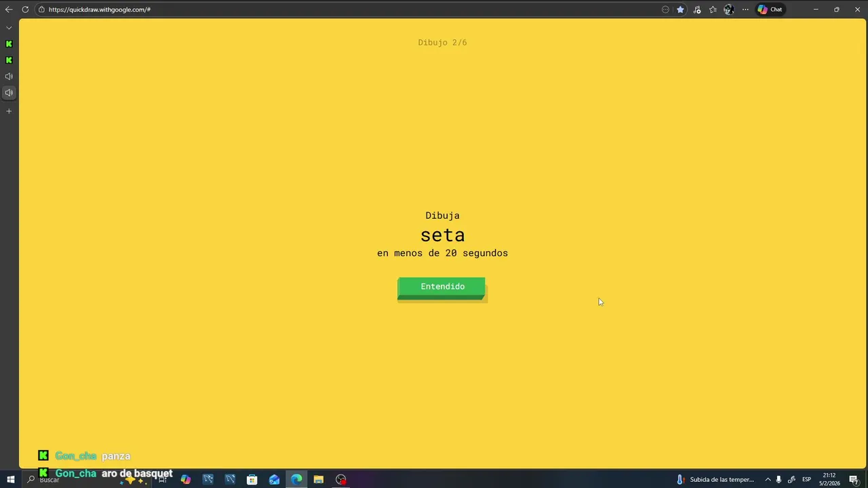Screen dimensions: 868x488
Task: View site info padlock icon
Action: (41, 9)
